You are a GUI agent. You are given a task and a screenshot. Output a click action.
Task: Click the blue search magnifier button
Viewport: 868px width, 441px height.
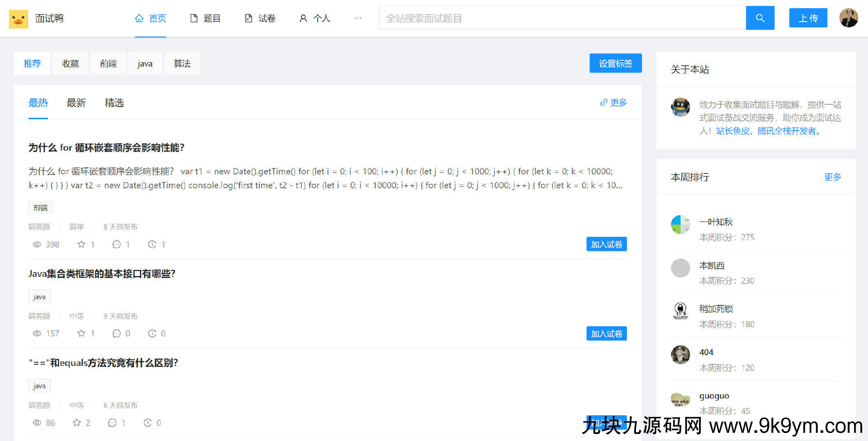pyautogui.click(x=759, y=18)
